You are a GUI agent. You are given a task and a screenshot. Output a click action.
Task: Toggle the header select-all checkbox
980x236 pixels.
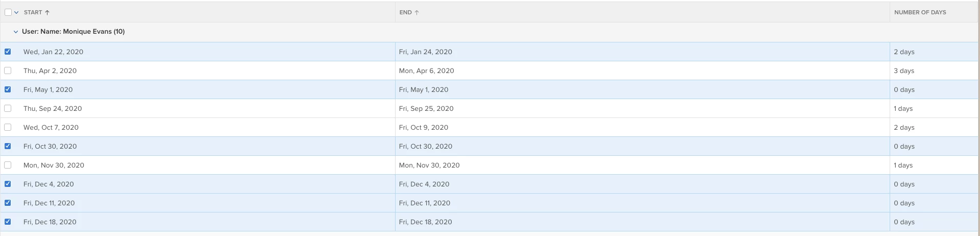pos(8,12)
